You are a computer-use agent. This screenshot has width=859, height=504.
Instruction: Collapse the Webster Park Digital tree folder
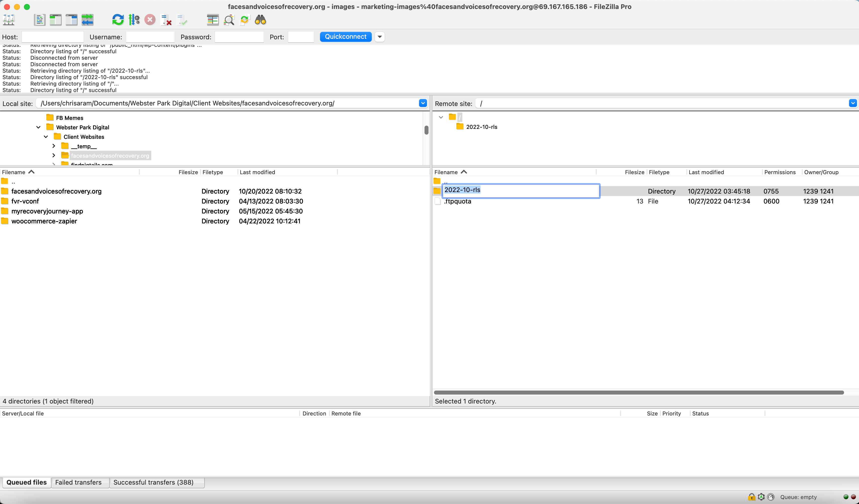click(x=39, y=127)
